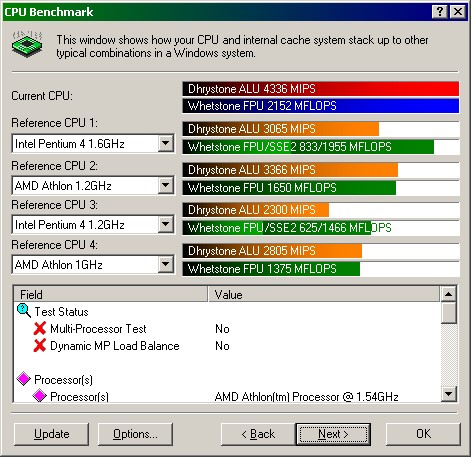Image resolution: width=471 pixels, height=457 pixels.
Task: Click the Whetstone FPU 1650 MFLOPS bar
Action: tap(289, 188)
